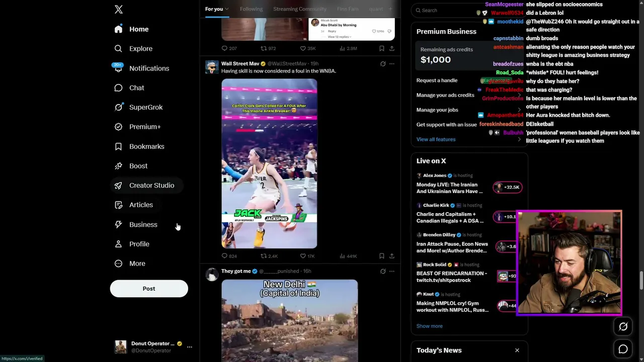Ask Grok about the They got me post
Viewport: 644px width, 362px height.
[x=383, y=271]
